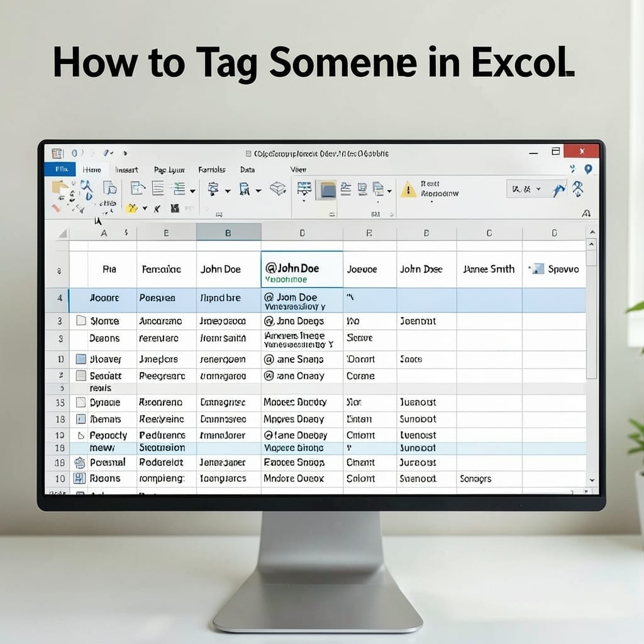Click the dark square icon beside the highlighter
This screenshot has width=644, height=644.
click(x=175, y=208)
